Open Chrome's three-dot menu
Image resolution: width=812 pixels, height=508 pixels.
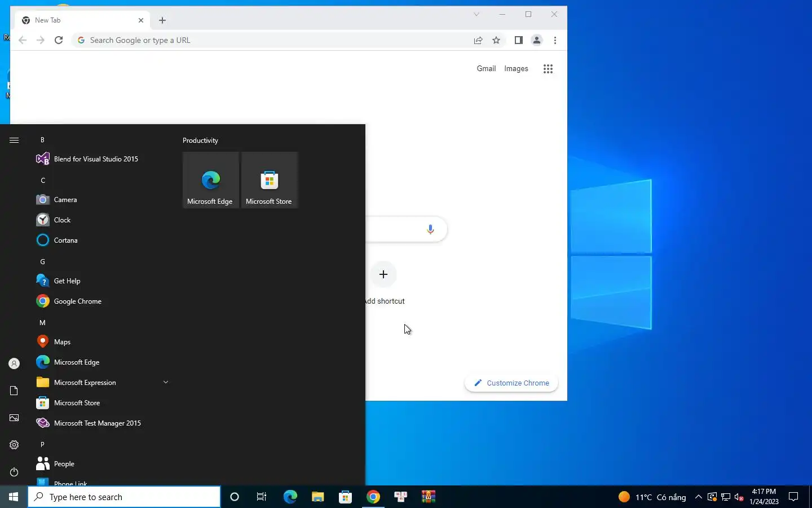[x=555, y=40]
